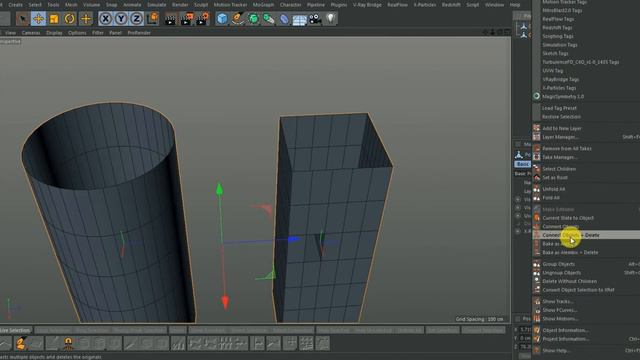
Task: Activate the Move tool
Action: (x=38, y=19)
